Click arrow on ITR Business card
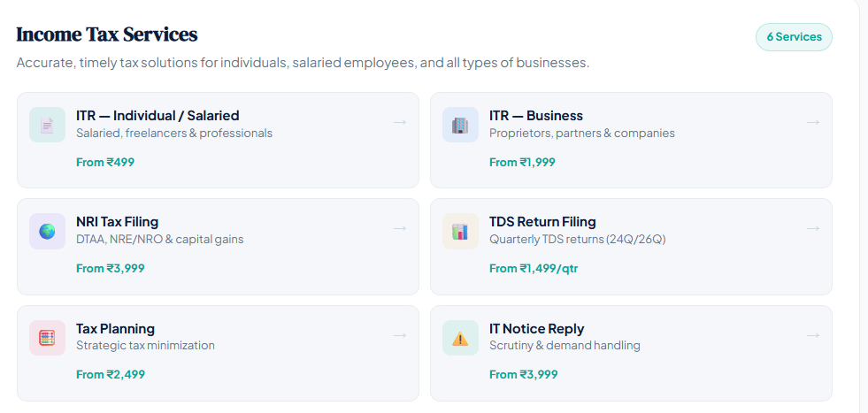The width and height of the screenshot is (868, 413). coord(813,122)
